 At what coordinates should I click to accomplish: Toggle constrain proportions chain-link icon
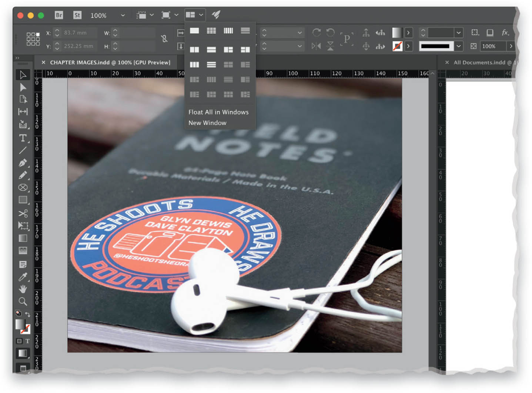[x=164, y=39]
